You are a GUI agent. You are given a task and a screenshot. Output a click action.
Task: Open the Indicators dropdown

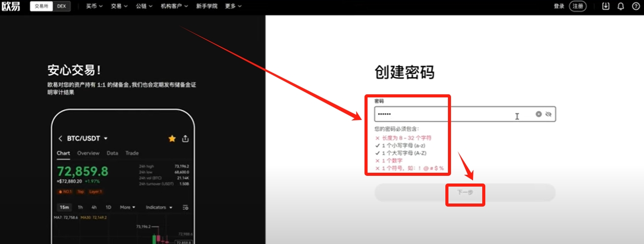coord(159,208)
